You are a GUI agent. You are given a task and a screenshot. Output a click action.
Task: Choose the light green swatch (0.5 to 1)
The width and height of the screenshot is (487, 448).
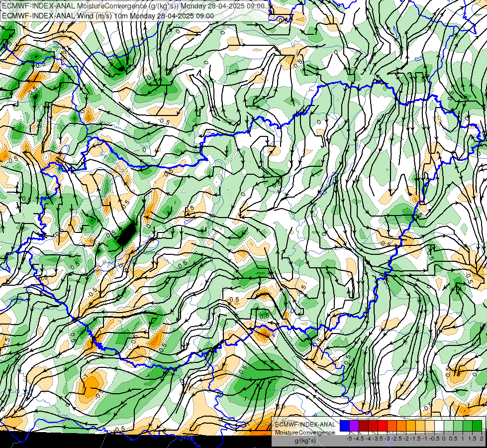pos(458,426)
